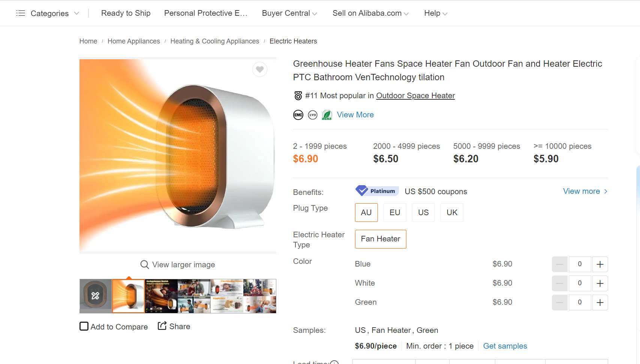Click the most popular ranking medal icon
Viewport: 640px width, 364px height.
298,96
